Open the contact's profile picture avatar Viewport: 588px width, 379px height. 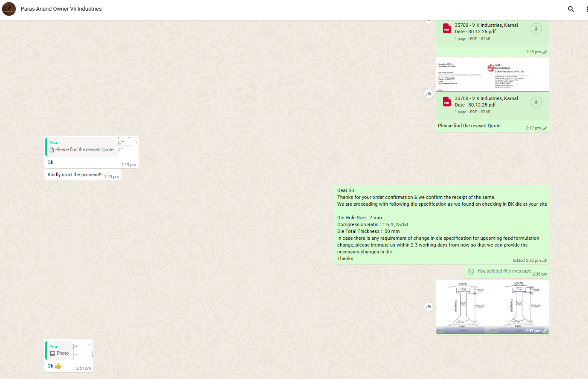coord(9,9)
